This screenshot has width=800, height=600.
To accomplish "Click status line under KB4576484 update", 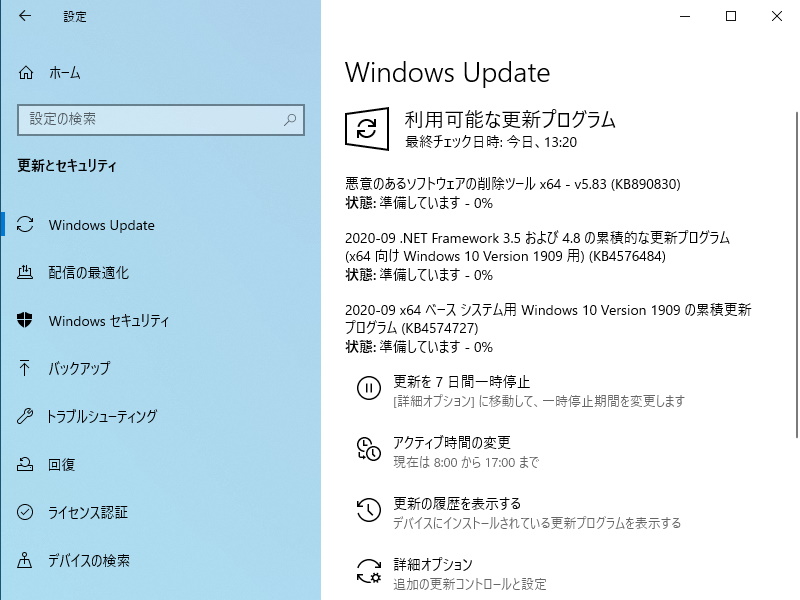I will [x=419, y=275].
